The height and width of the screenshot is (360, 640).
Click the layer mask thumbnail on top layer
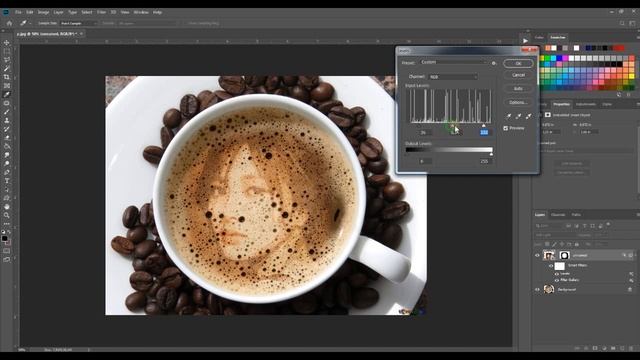564,256
